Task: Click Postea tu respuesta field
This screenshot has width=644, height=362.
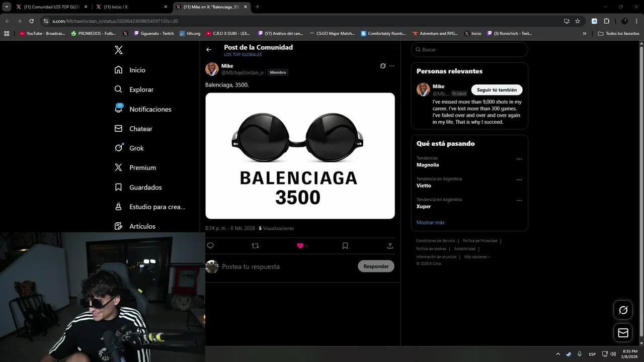Action: (x=251, y=266)
